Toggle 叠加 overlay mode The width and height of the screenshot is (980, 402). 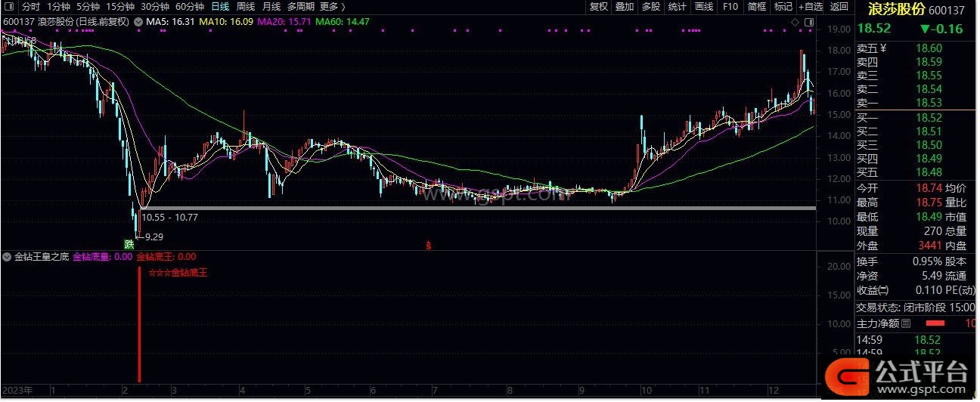tap(625, 7)
